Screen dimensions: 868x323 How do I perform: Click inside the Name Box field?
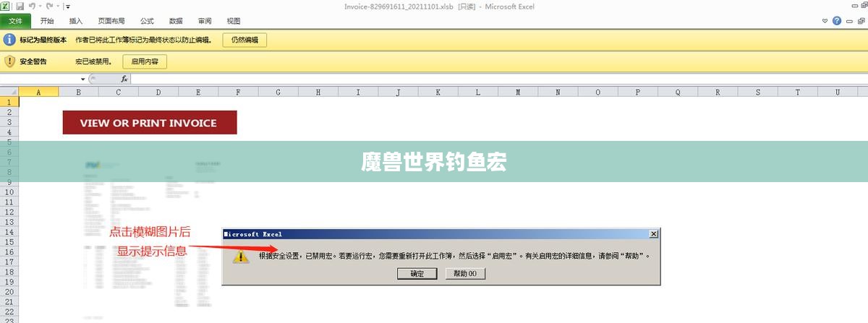(x=40, y=79)
